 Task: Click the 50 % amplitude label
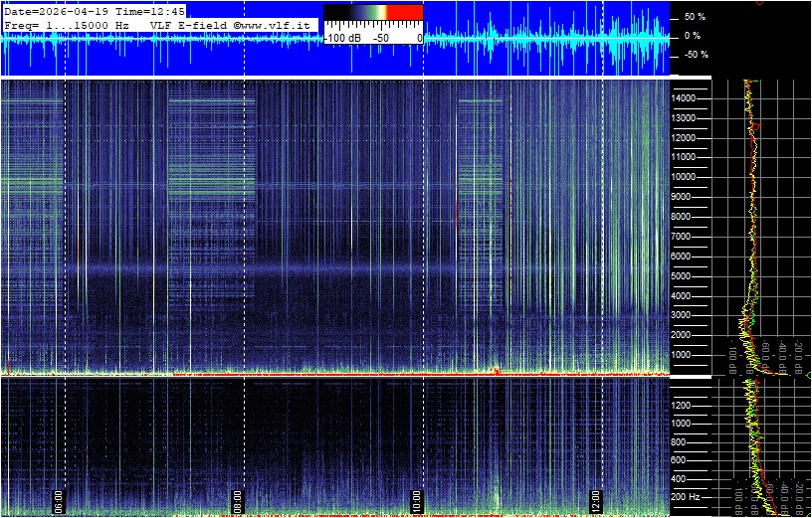695,17
